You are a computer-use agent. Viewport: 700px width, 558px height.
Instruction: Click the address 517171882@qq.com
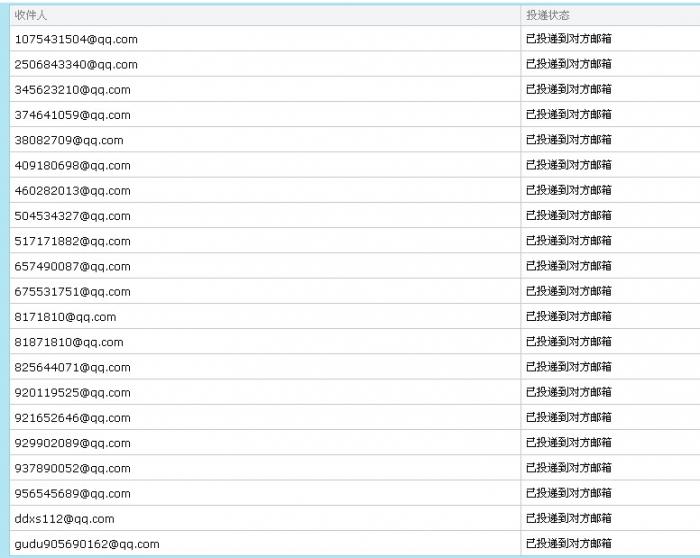click(x=72, y=241)
